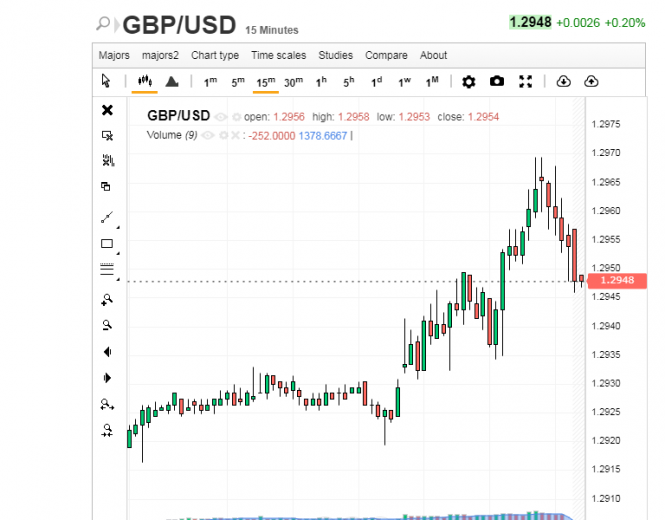Toggle Volume study visibility eye icon
Viewport: 665px width, 520px height.
207,136
